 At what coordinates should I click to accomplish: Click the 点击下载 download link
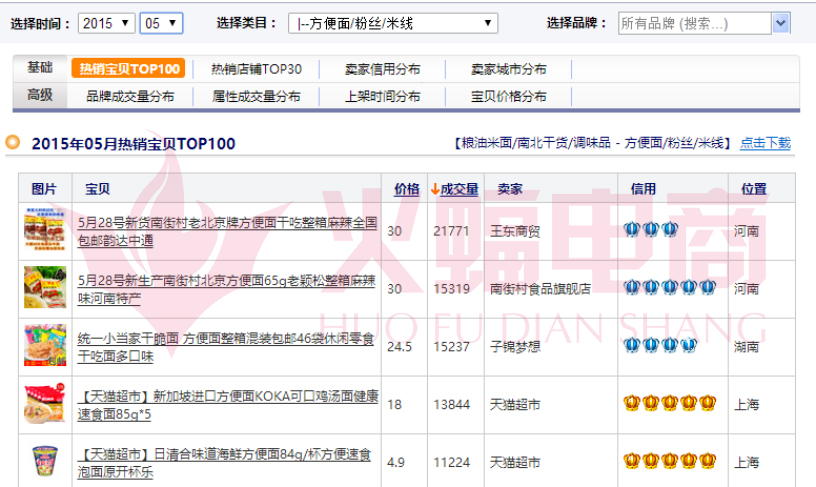(765, 143)
